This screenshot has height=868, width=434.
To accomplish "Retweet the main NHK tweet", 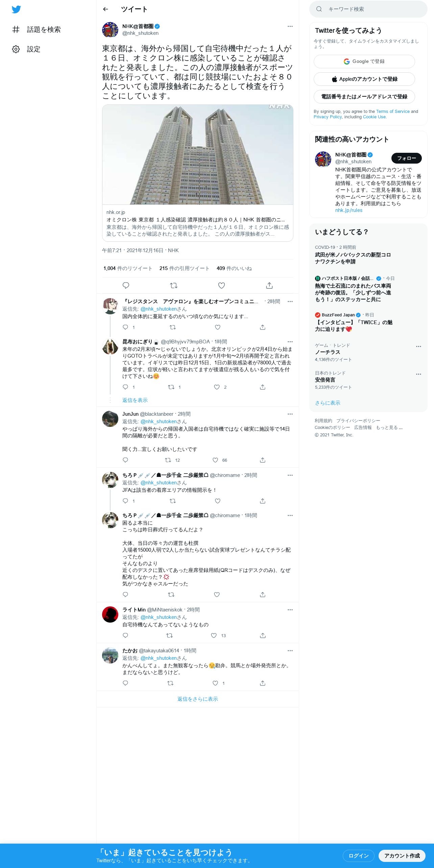I will [x=174, y=285].
